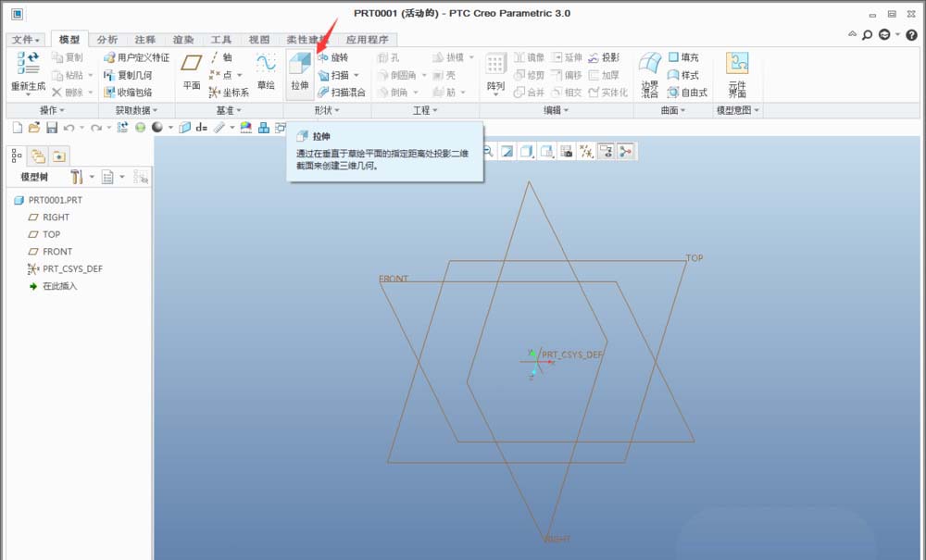
Task: Select PRT0001.PRT root in model tree
Action: (x=48, y=200)
